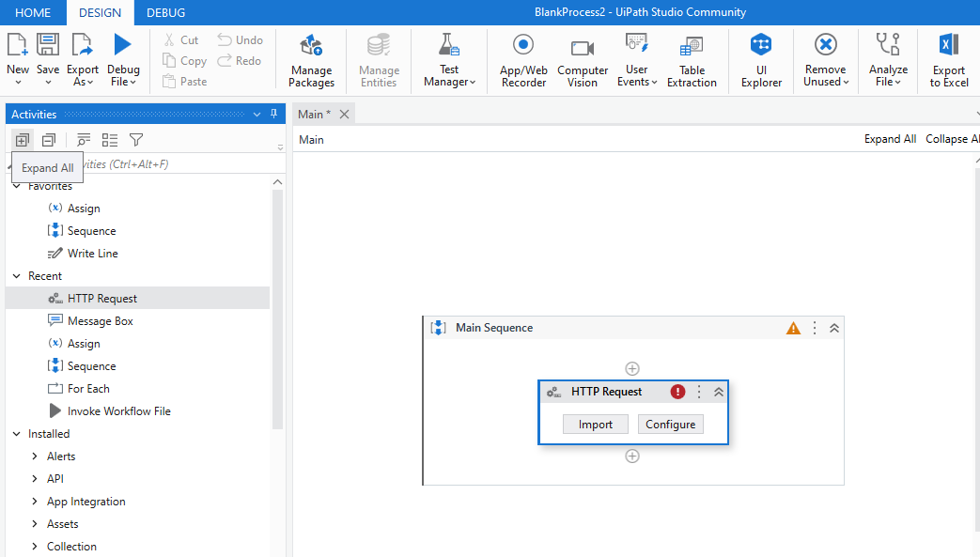Viewport: 980px width, 557px height.
Task: Click Expand All icon in Activities panel
Action: click(23, 140)
